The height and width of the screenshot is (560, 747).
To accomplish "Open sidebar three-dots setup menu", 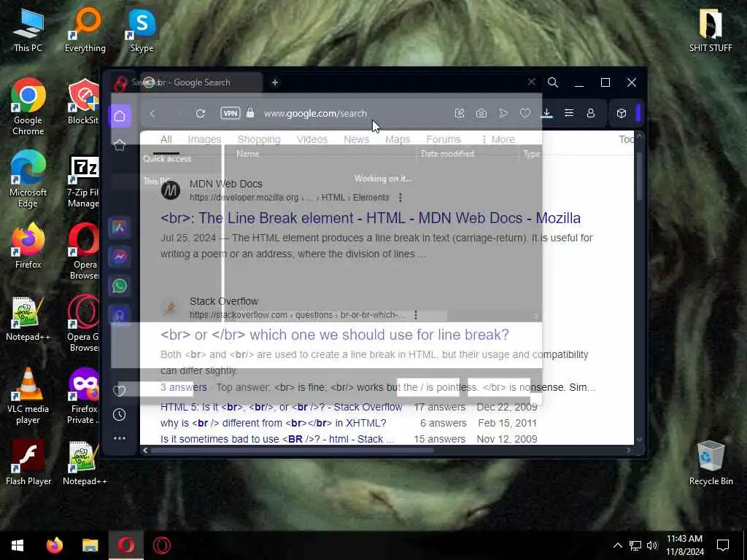I will pyautogui.click(x=120, y=437).
